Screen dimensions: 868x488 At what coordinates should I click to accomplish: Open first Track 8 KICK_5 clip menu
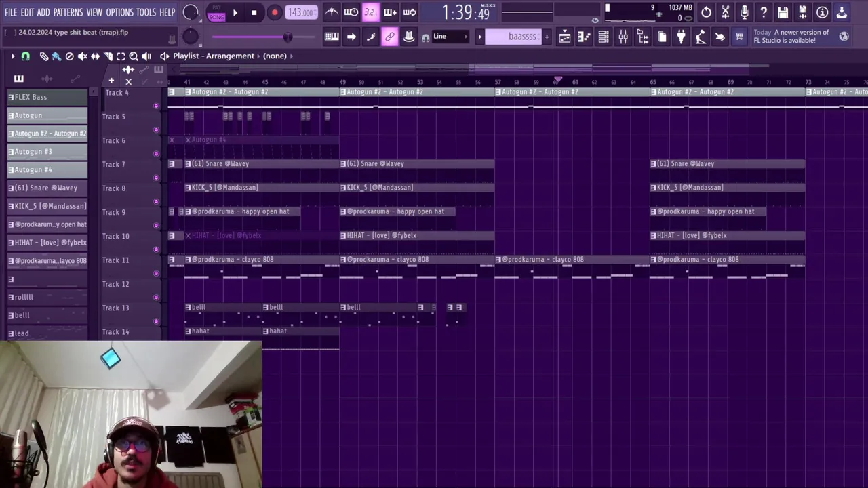coord(189,188)
